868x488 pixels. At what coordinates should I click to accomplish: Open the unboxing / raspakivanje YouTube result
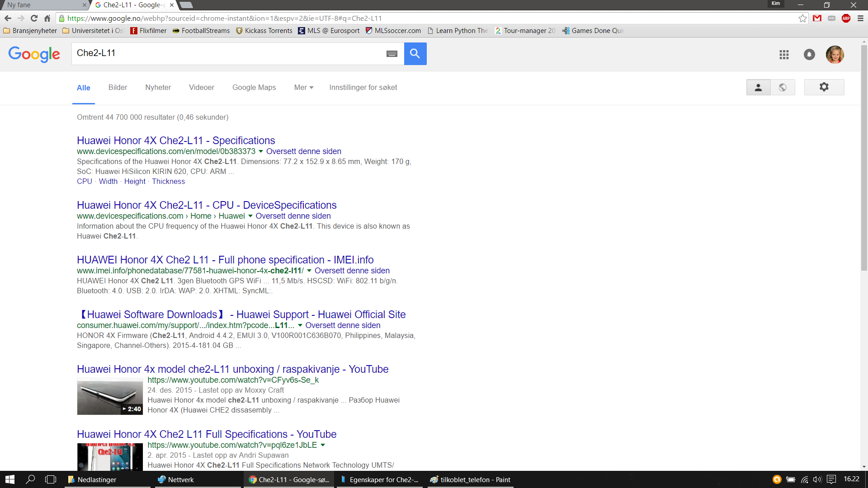click(x=232, y=369)
